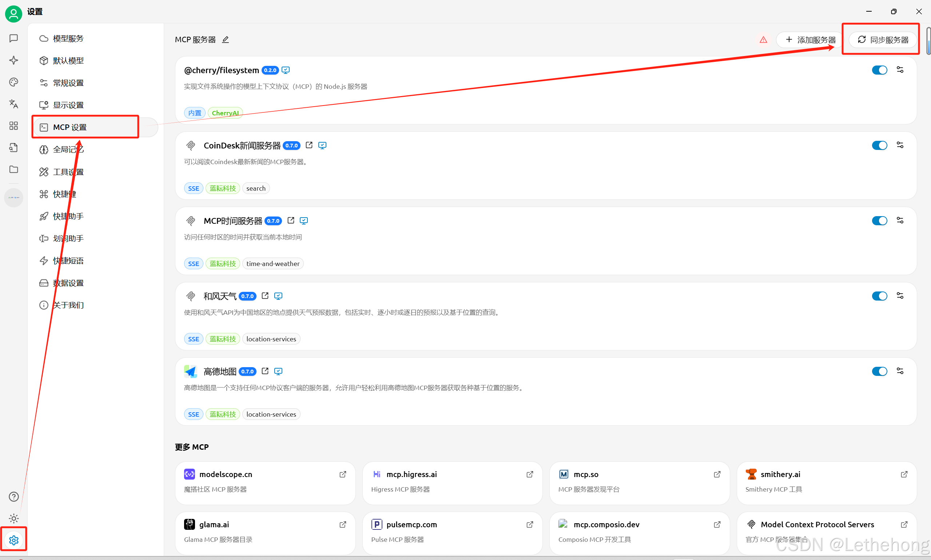Image resolution: width=931 pixels, height=560 pixels.
Task: Switch theme with the sun icon
Action: (13, 519)
